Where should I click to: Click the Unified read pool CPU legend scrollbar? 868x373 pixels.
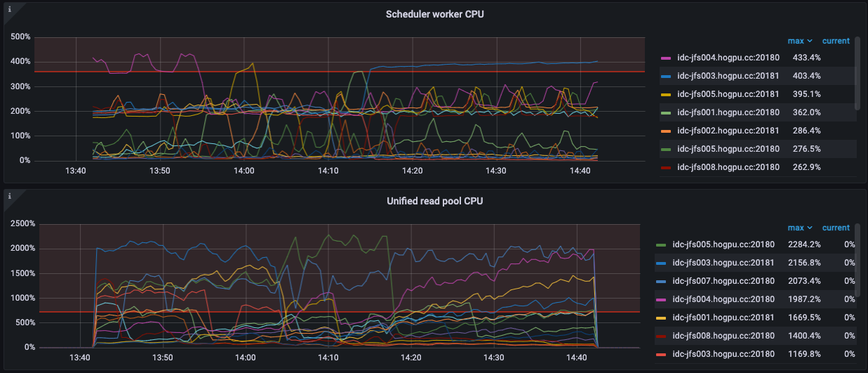point(857,260)
